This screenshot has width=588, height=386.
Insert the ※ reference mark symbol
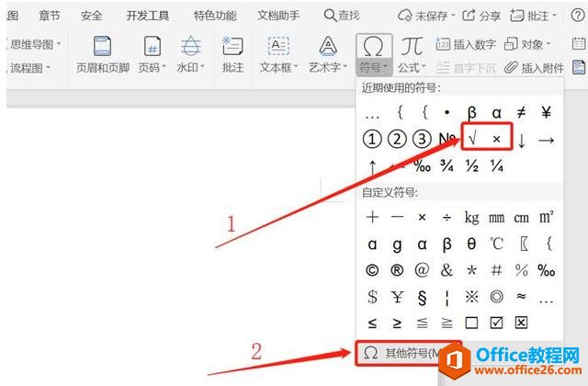pyautogui.click(x=471, y=297)
